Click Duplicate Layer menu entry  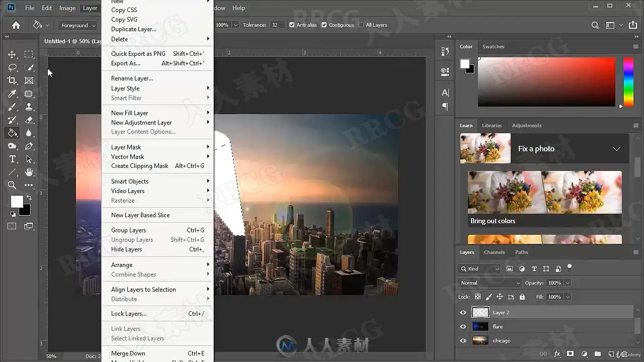[x=134, y=29]
